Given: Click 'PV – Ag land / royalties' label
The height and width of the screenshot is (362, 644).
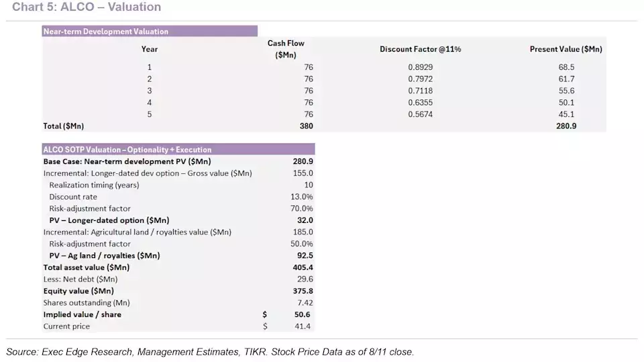Looking at the screenshot, I should click(105, 256).
